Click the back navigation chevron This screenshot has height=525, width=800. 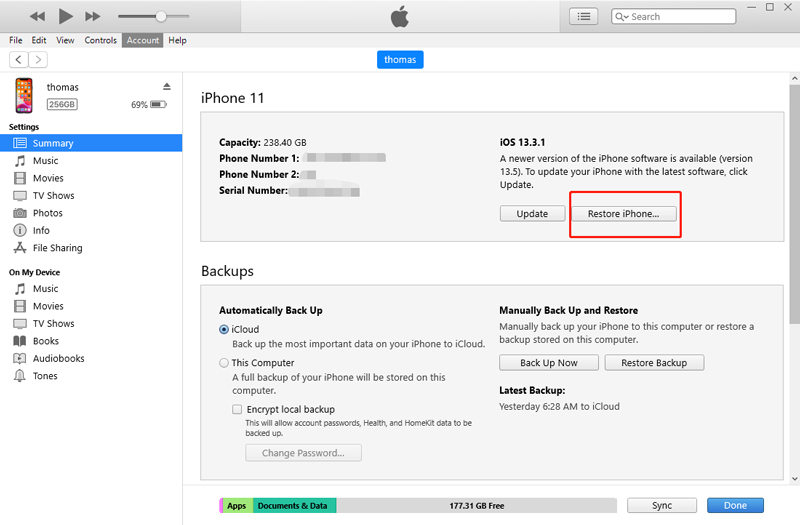(x=18, y=60)
